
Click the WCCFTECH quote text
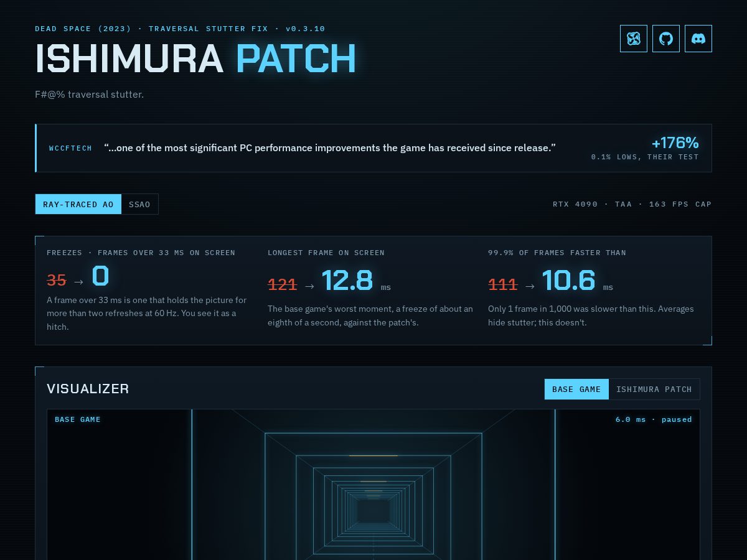pyautogui.click(x=330, y=148)
